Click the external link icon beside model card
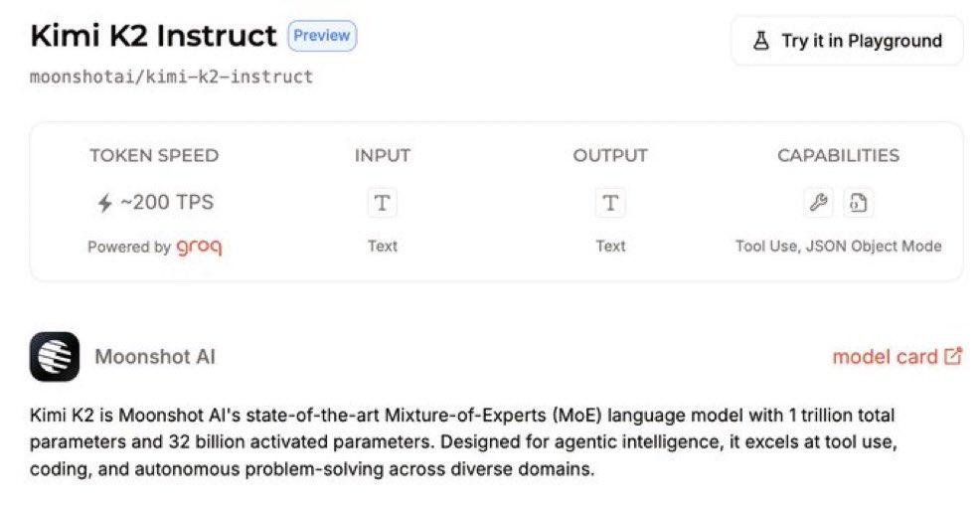The height and width of the screenshot is (512, 980). (x=953, y=356)
